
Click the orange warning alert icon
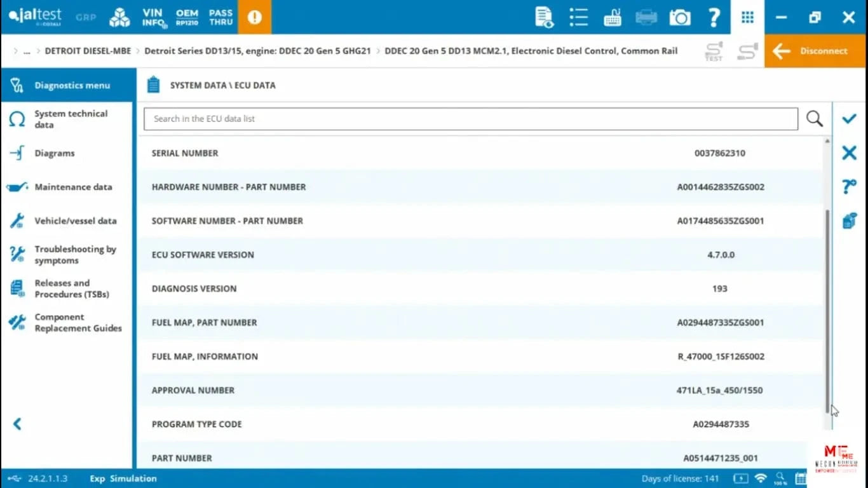[255, 17]
